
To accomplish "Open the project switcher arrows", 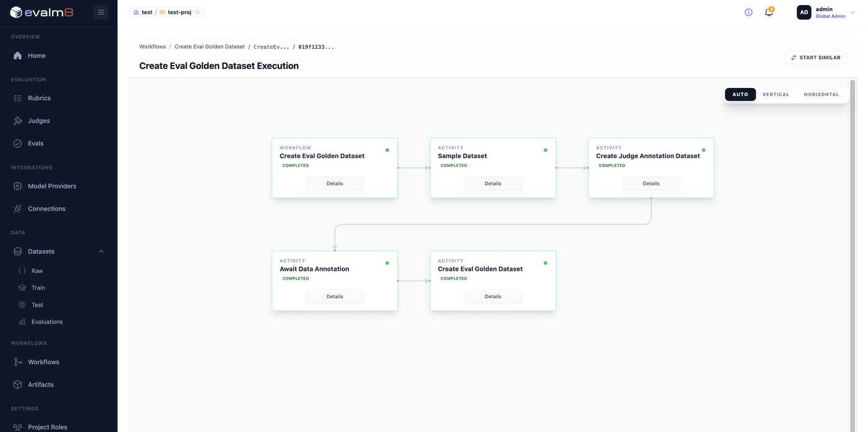I will [198, 12].
